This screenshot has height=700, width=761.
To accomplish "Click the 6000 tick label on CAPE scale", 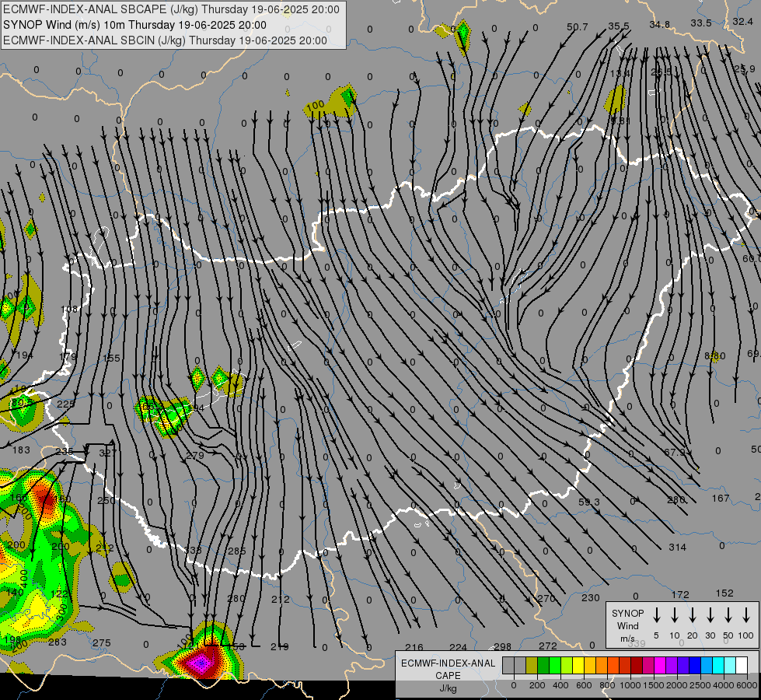I will point(746,685).
